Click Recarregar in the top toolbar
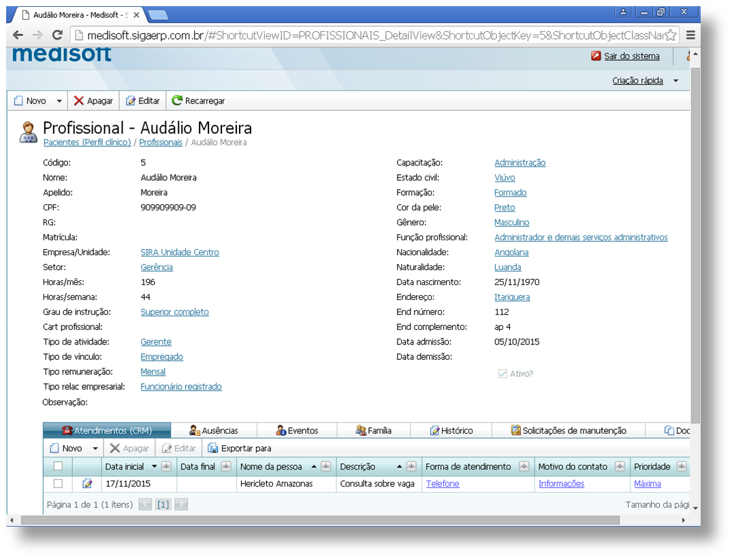This screenshot has width=734, height=560. pyautogui.click(x=199, y=101)
